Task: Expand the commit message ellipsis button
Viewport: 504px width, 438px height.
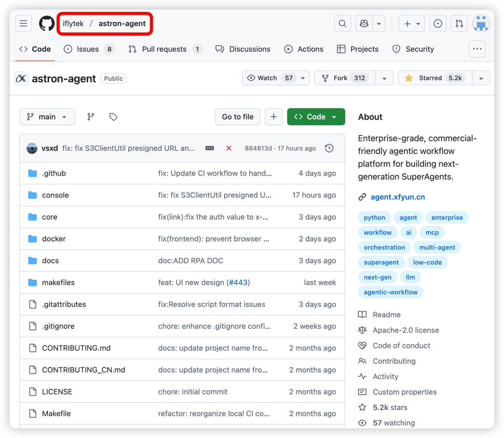Action: [210, 148]
